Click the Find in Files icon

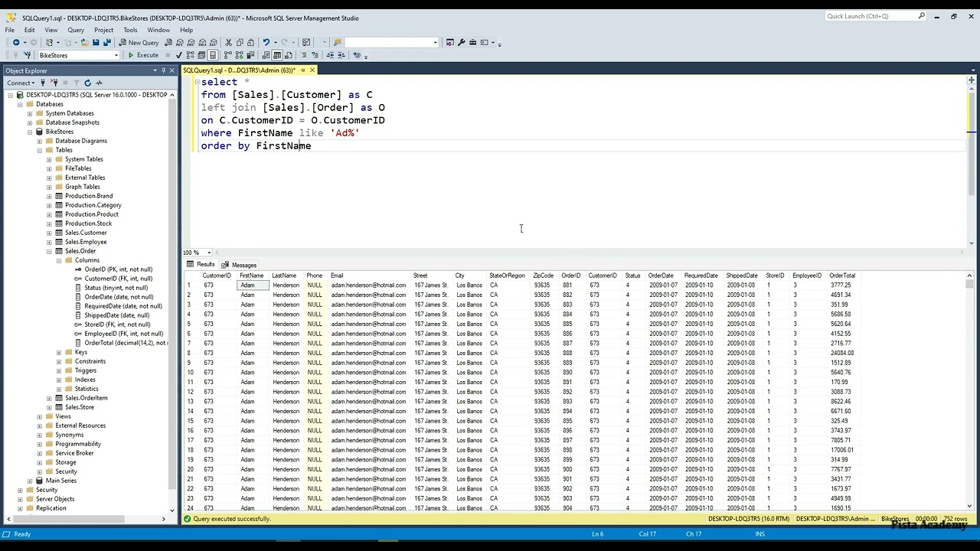(337, 42)
